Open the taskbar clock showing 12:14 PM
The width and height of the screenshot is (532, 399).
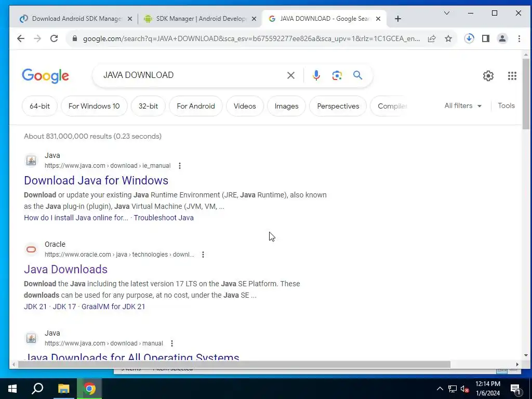pos(487,389)
